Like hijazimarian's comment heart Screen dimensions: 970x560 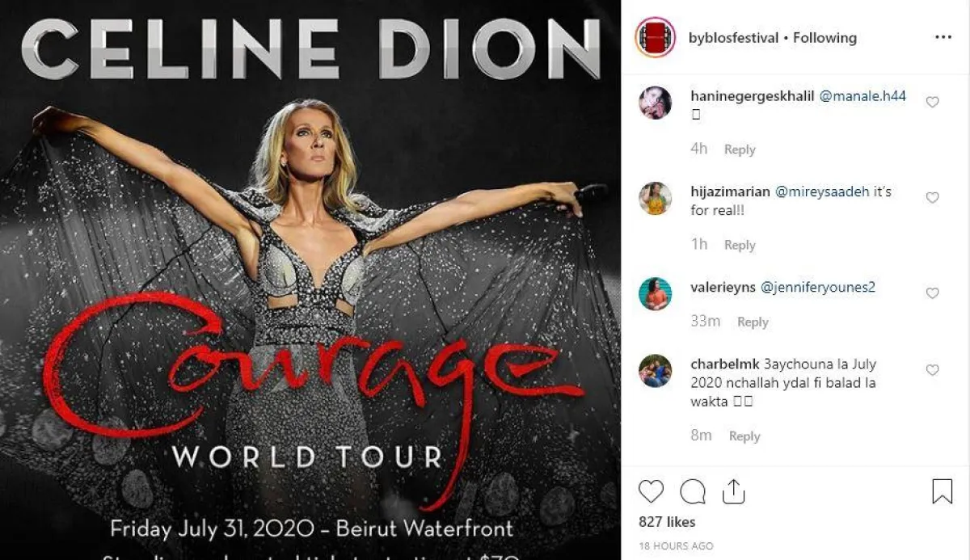(932, 198)
